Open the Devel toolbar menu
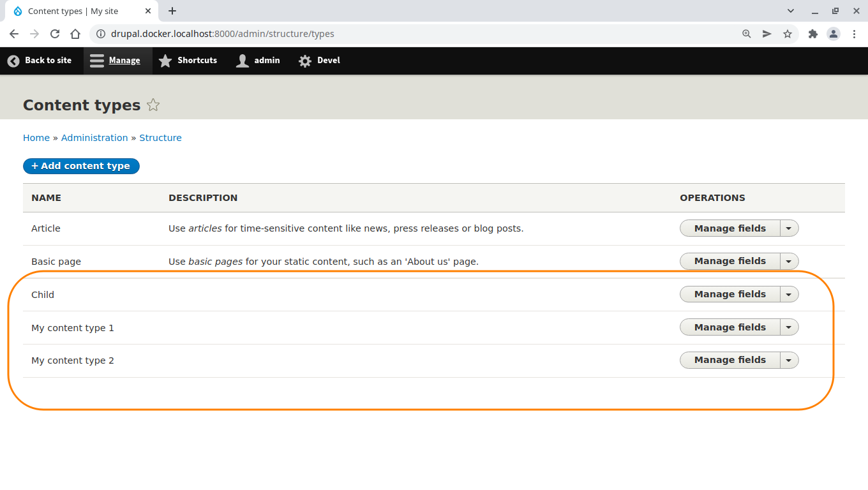 click(319, 61)
